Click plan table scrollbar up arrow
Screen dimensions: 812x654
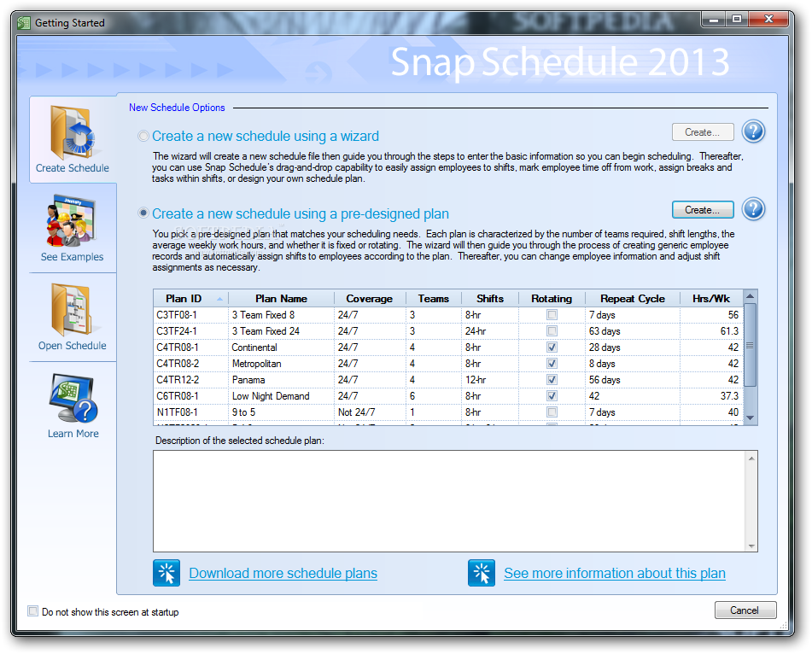(750, 296)
